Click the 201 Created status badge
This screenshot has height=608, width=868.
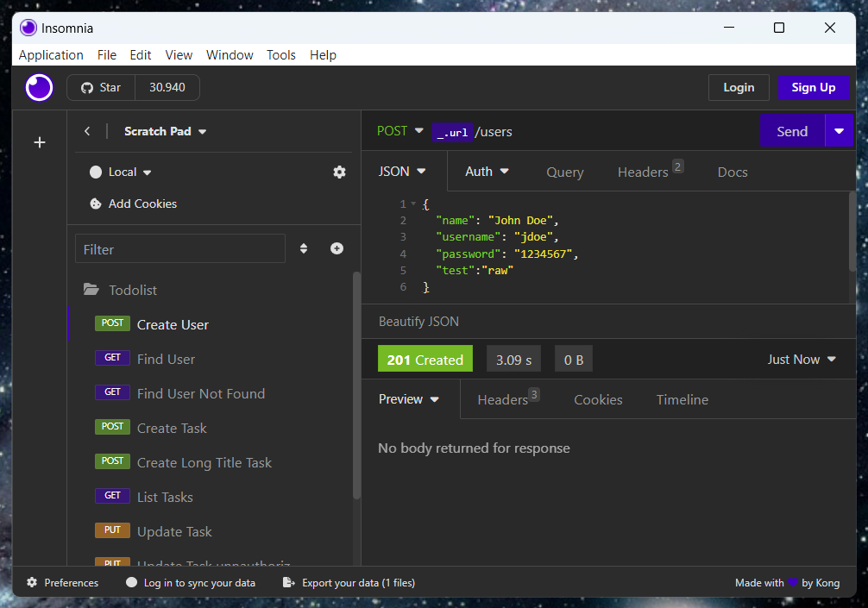[425, 359]
